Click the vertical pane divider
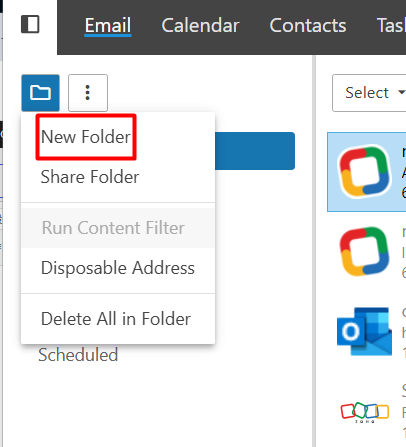 (314, 250)
